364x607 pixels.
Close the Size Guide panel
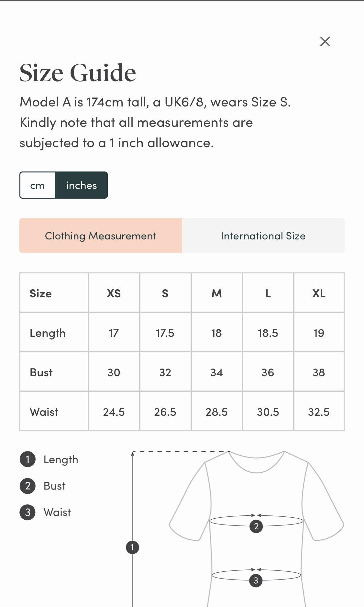click(x=325, y=41)
